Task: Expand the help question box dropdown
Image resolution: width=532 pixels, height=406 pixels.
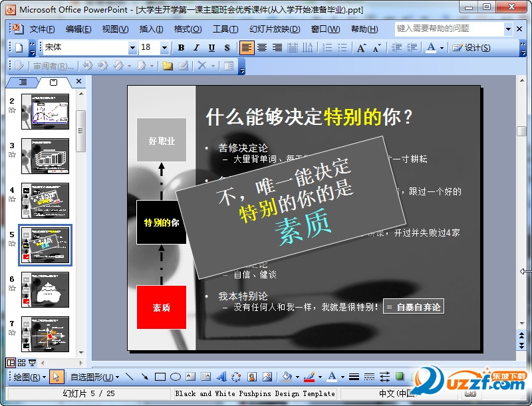Action: pyautogui.click(x=508, y=29)
